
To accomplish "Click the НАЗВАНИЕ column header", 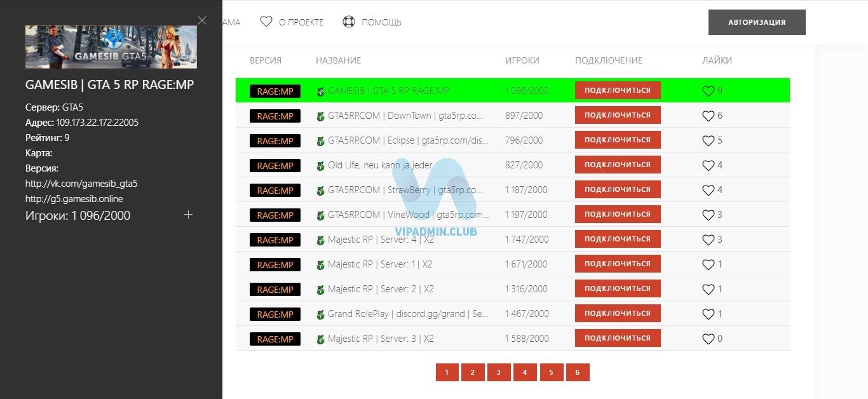I will 338,60.
